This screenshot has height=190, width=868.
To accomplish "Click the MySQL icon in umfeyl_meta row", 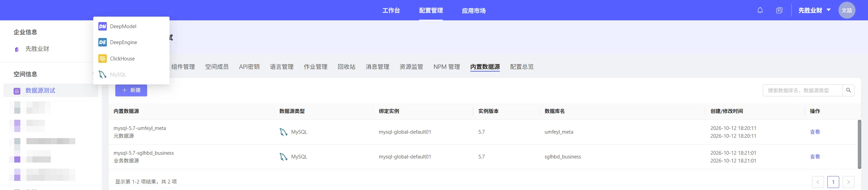I will (x=283, y=132).
